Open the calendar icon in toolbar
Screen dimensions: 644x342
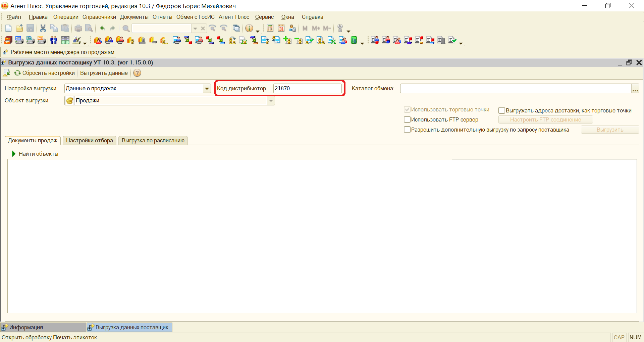pyautogui.click(x=281, y=29)
